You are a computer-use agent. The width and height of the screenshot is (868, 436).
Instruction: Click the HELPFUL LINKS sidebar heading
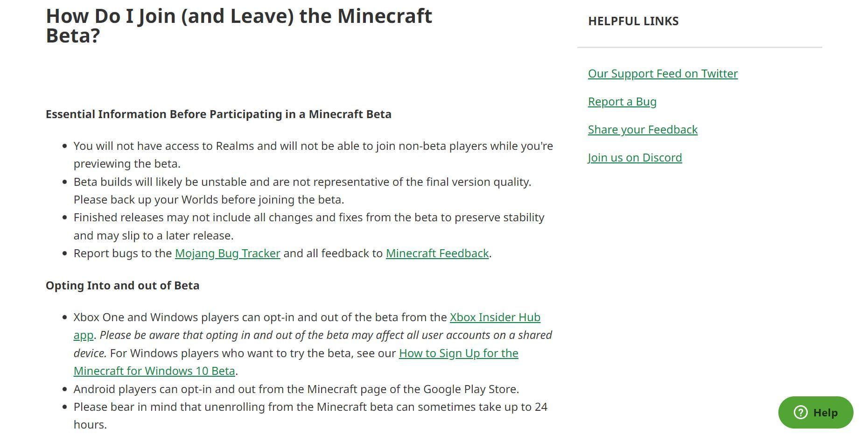tap(633, 21)
